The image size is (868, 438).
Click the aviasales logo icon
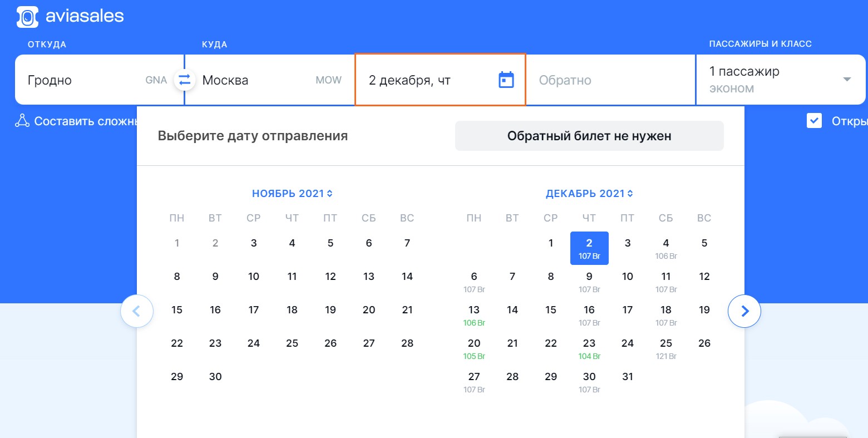[27, 17]
